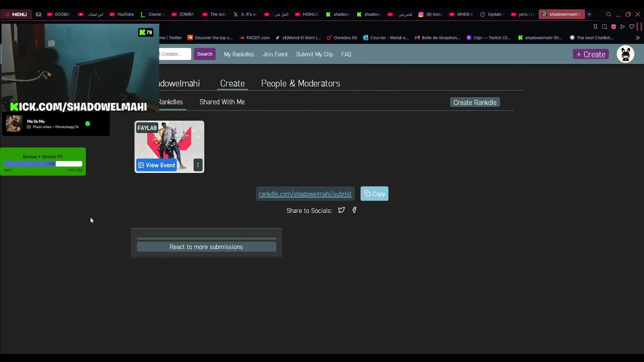644x362 pixels.
Task: Switch to the (6) Insta tab
Action: tap(431, 14)
